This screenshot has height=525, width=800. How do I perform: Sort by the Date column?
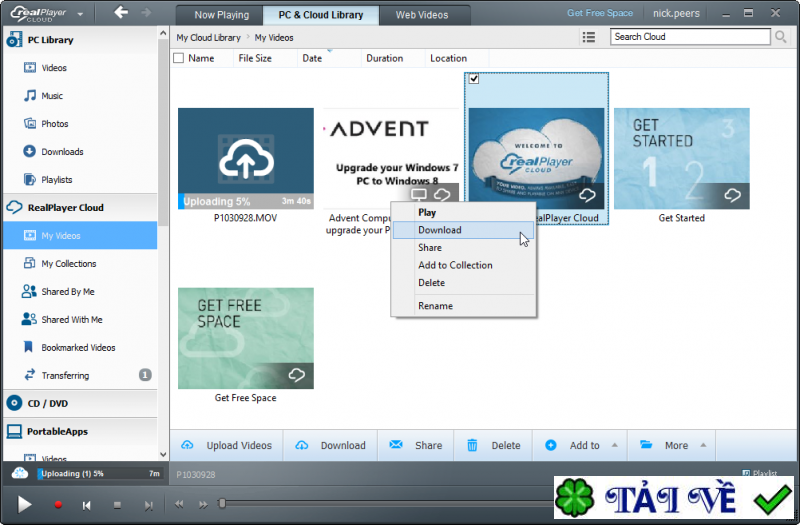pyautogui.click(x=312, y=58)
